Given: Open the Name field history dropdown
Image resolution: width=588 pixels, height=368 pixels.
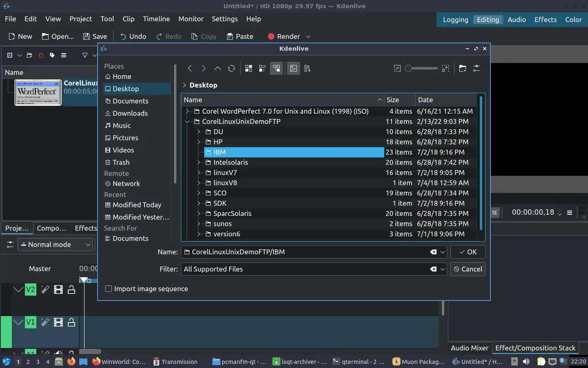Looking at the screenshot, I should [x=442, y=252].
